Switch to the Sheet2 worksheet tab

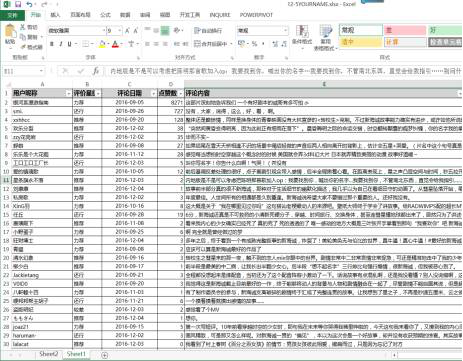(49, 354)
